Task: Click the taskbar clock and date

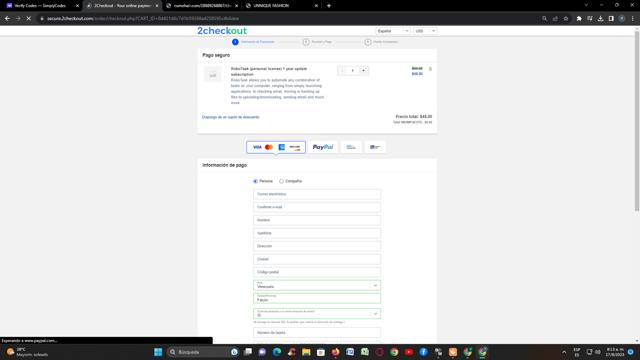Action: pyautogui.click(x=614, y=352)
